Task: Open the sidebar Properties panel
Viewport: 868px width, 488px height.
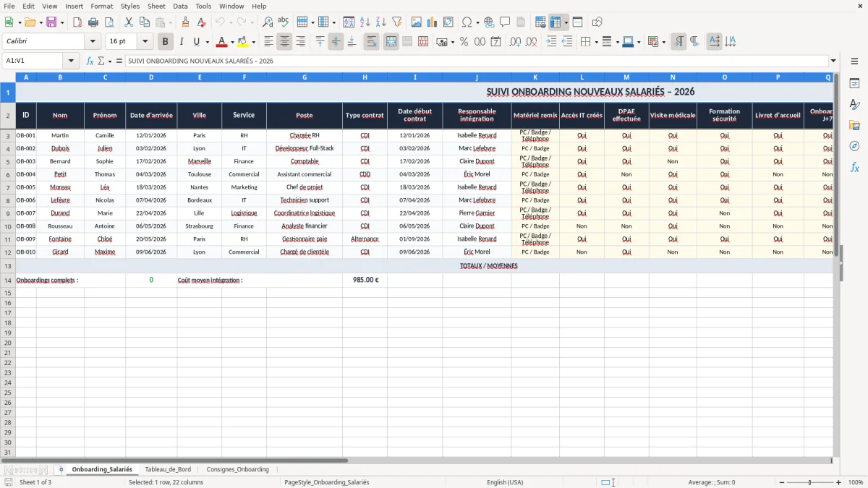Action: (x=854, y=83)
